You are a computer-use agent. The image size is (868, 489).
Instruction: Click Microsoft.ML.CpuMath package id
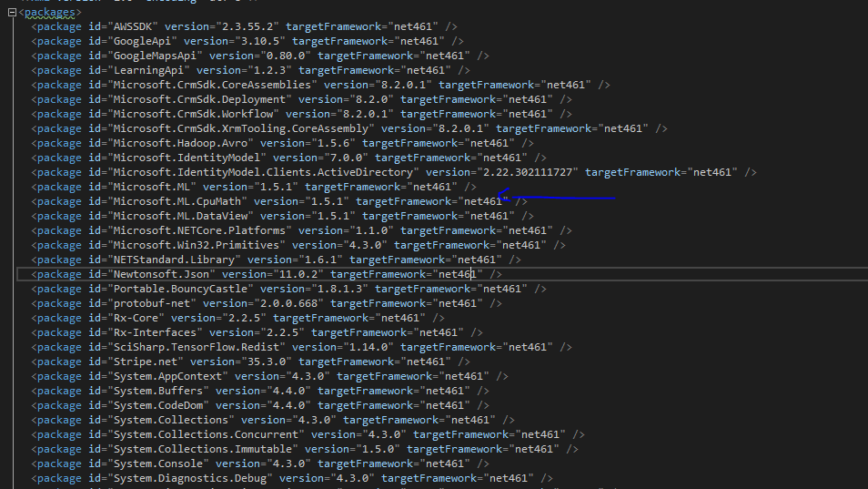pyautogui.click(x=177, y=201)
